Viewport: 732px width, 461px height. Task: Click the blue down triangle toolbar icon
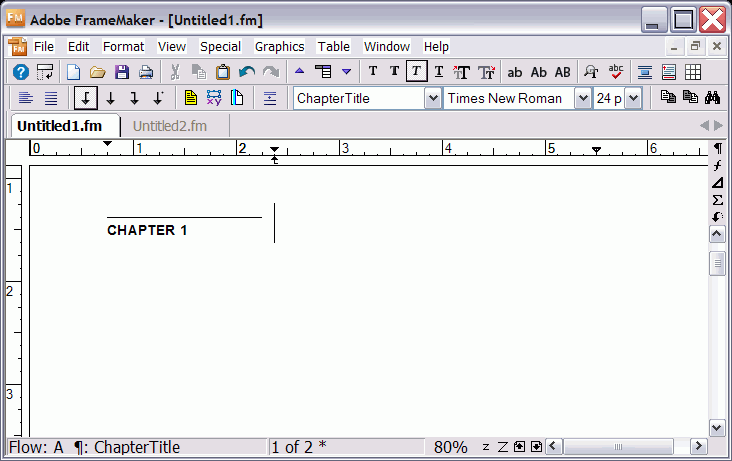[346, 71]
